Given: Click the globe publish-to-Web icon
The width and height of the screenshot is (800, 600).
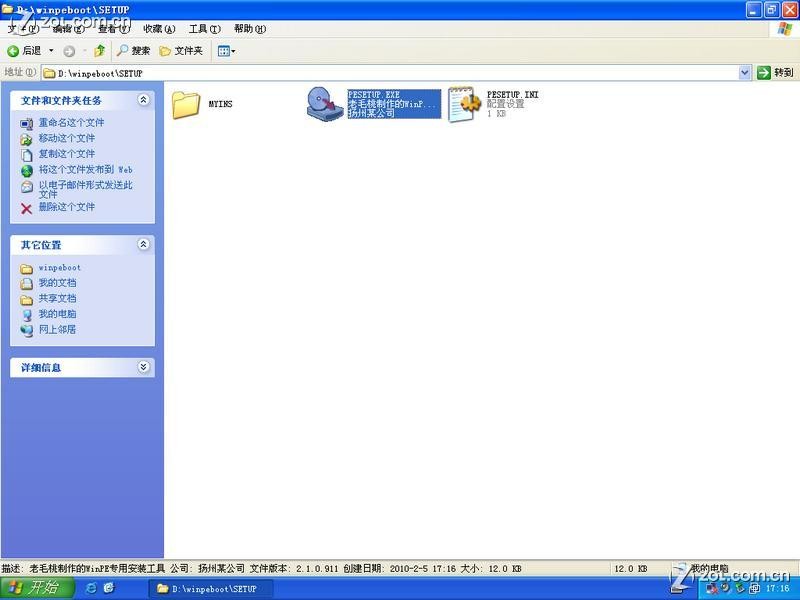Looking at the screenshot, I should click(27, 171).
